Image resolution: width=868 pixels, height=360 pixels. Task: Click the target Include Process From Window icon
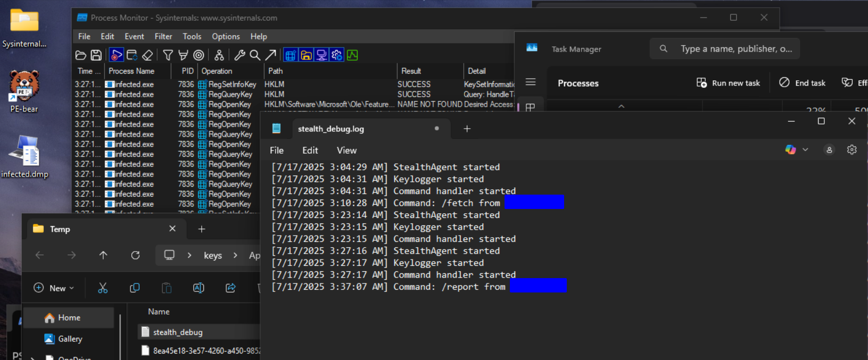coord(199,55)
